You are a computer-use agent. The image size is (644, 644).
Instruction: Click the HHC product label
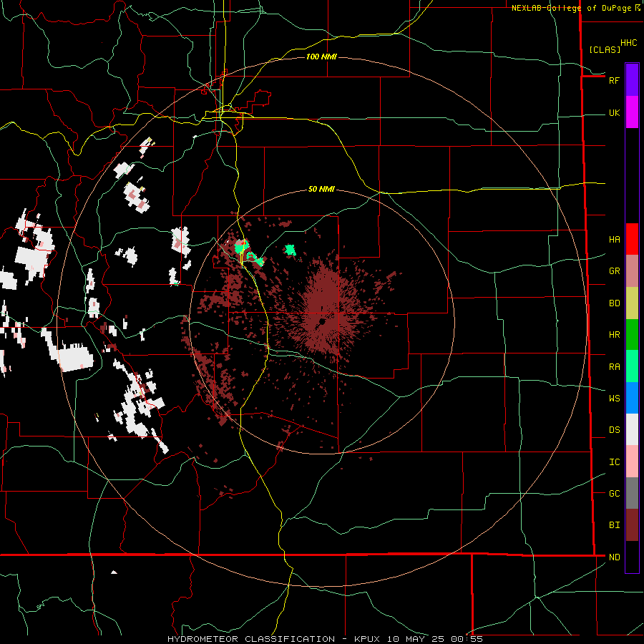pos(628,43)
